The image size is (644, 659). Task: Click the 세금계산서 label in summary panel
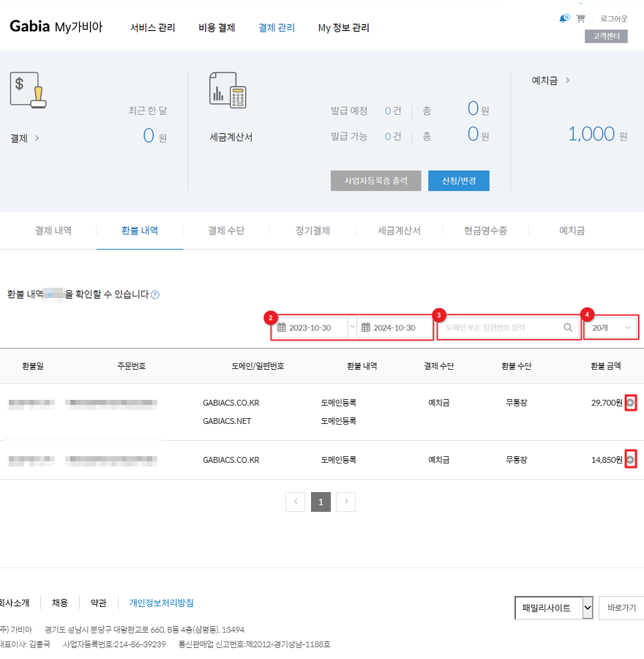point(231,137)
